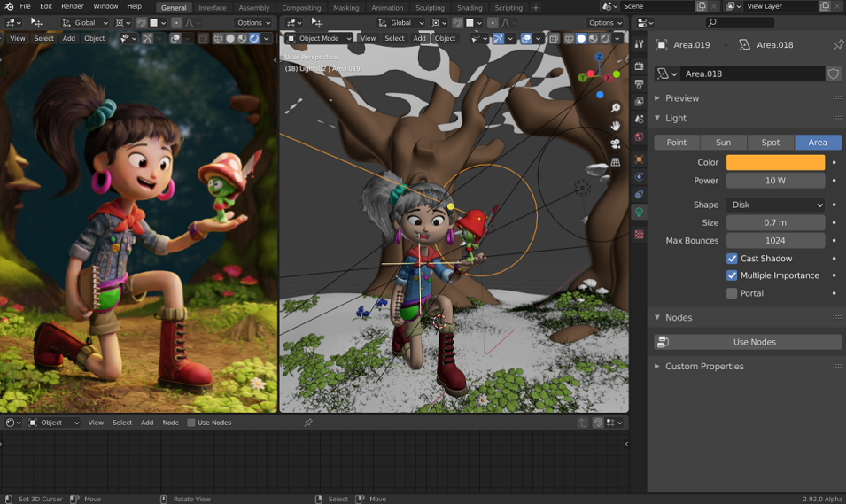The height and width of the screenshot is (504, 846).
Task: Switch to the Sculpting workspace tab
Action: click(430, 8)
